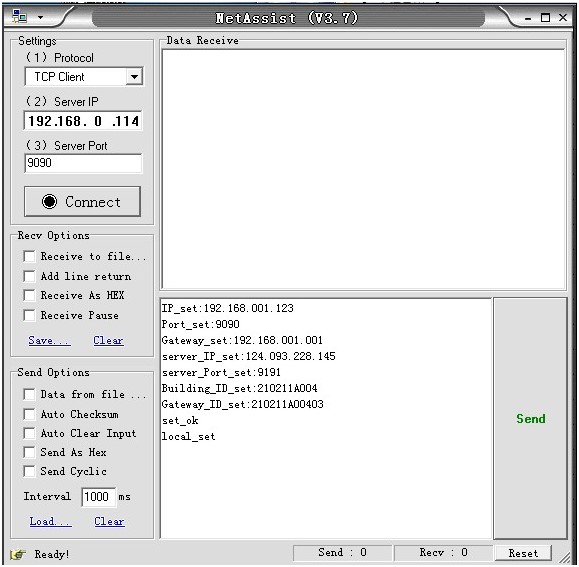Viewport: 579px width, 567px height.
Task: Click the Gateway_ID_set:210211A00403 line
Action: point(243,404)
